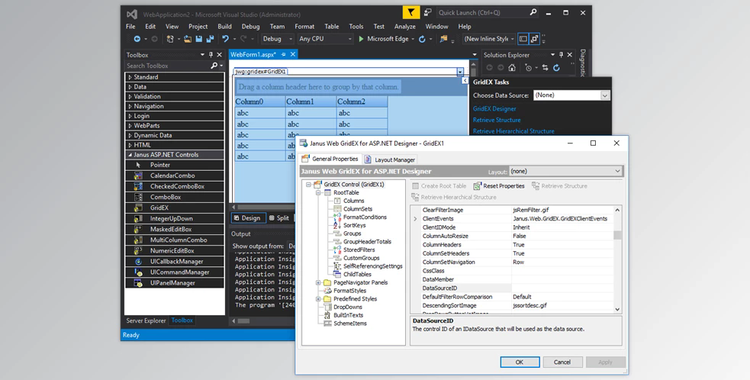This screenshot has width=750, height=380.
Task: Open the Format menu
Action: click(x=304, y=26)
